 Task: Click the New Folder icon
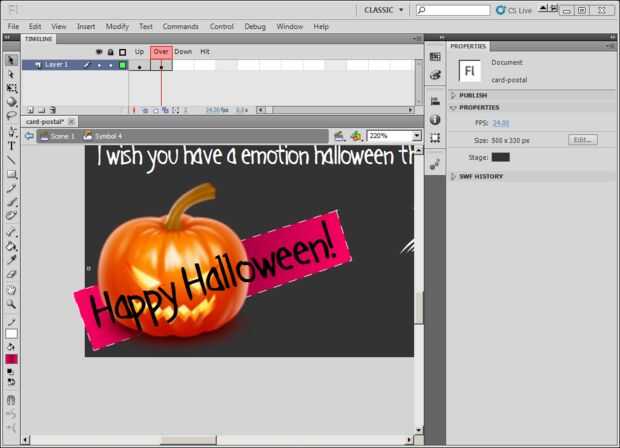pos(42,110)
